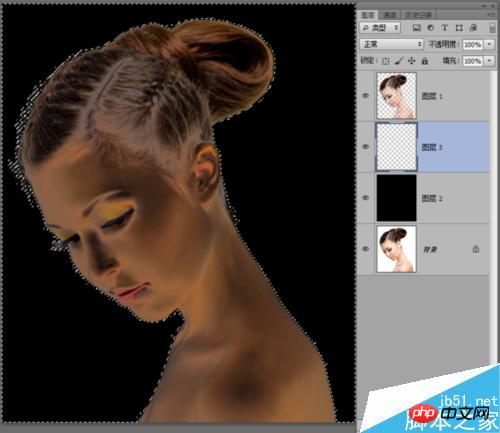500x433 pixels.
Task: Switch to the Channels tab
Action: coord(389,15)
